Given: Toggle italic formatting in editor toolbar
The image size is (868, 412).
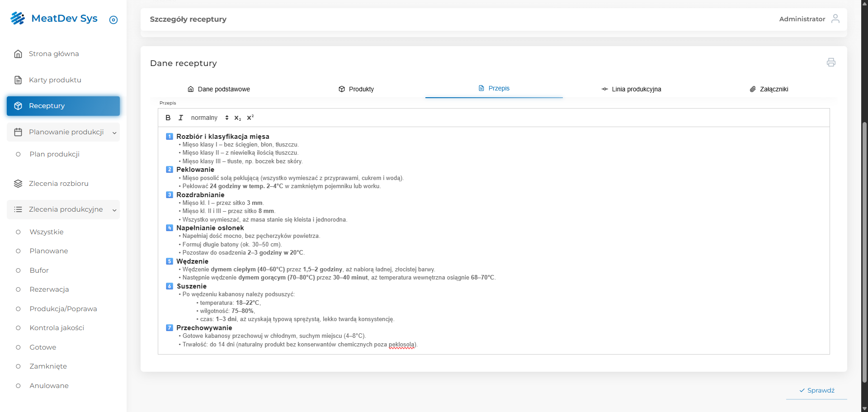Looking at the screenshot, I should point(181,118).
